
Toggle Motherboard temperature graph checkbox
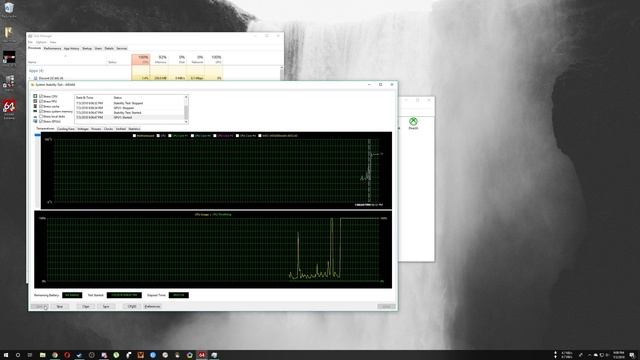tap(134, 136)
